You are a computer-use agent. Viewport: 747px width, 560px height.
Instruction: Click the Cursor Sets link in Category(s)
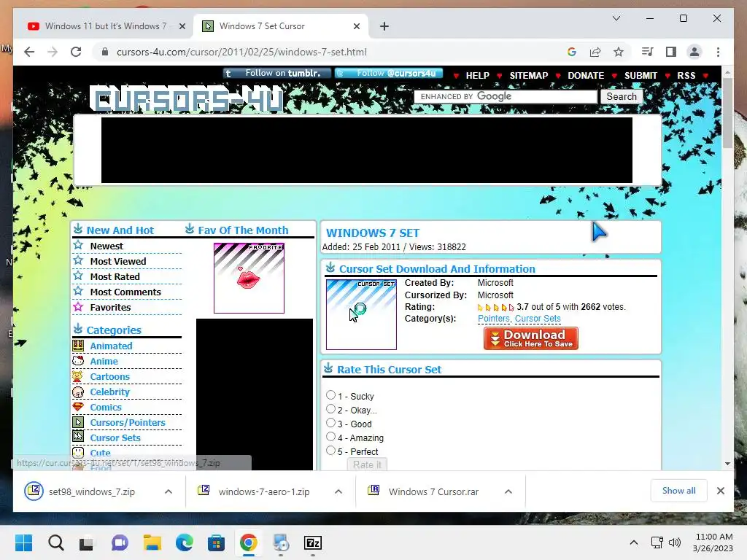tap(538, 319)
